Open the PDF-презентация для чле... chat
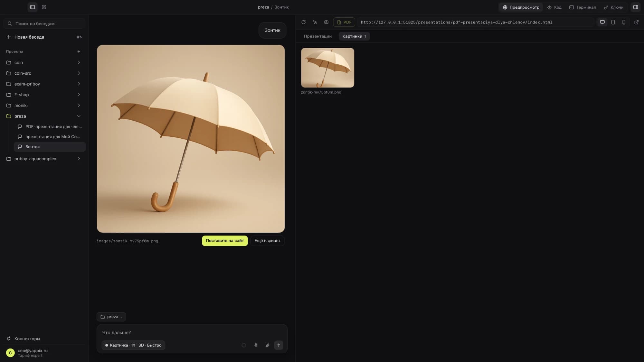 (50, 126)
